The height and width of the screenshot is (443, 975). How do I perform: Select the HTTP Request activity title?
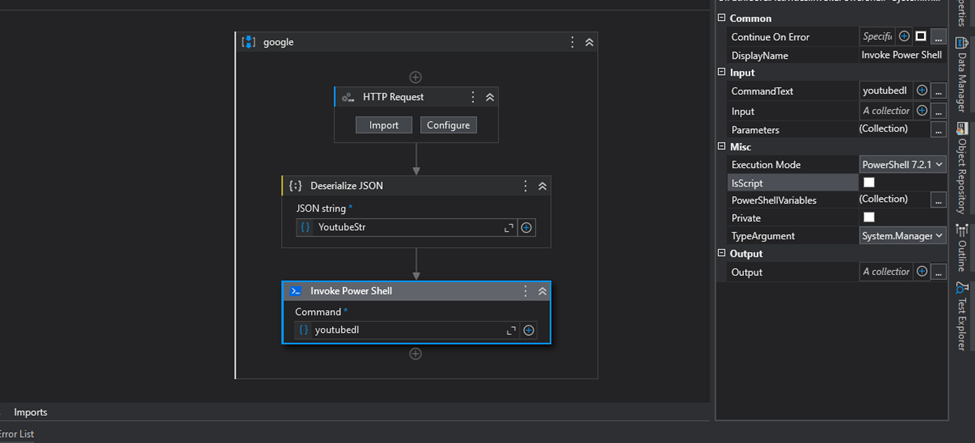[x=394, y=97]
